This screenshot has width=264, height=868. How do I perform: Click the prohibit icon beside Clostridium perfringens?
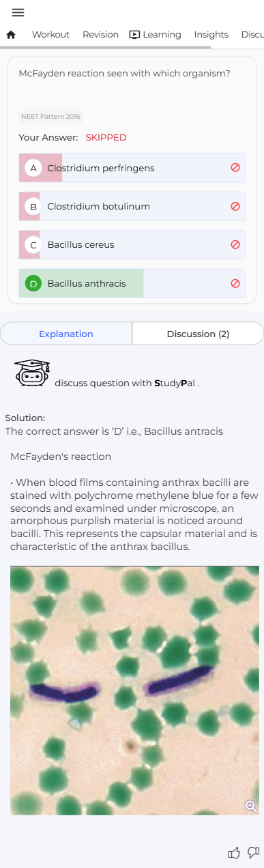click(235, 168)
